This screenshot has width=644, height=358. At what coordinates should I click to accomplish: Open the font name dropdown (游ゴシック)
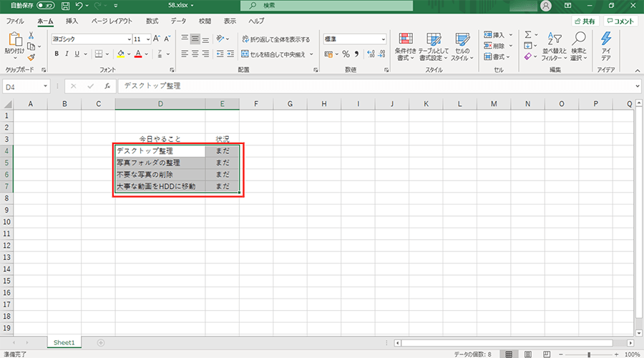[129, 39]
